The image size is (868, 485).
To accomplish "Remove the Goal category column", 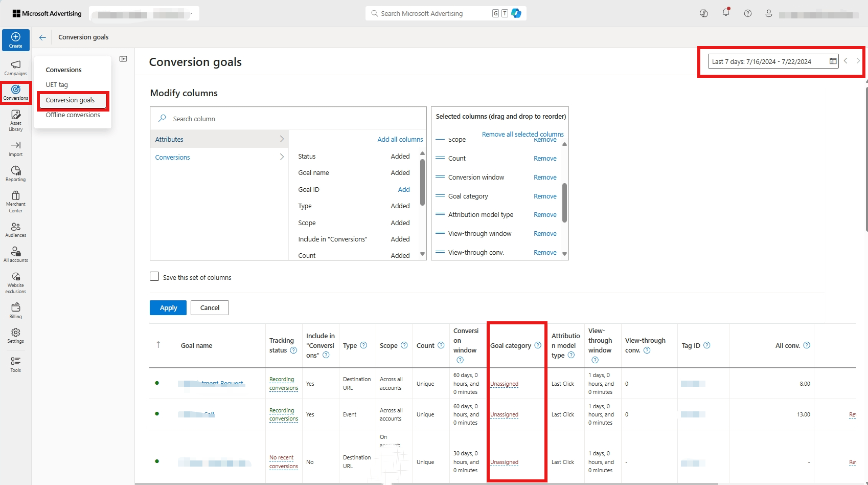I will tap(545, 196).
